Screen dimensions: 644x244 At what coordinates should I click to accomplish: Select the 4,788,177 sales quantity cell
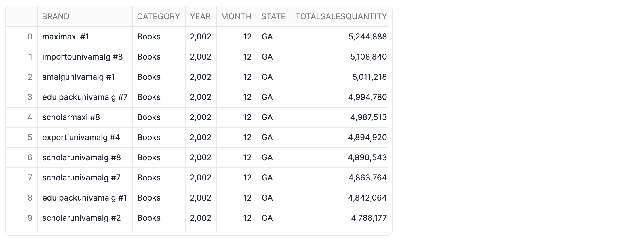[x=369, y=218]
